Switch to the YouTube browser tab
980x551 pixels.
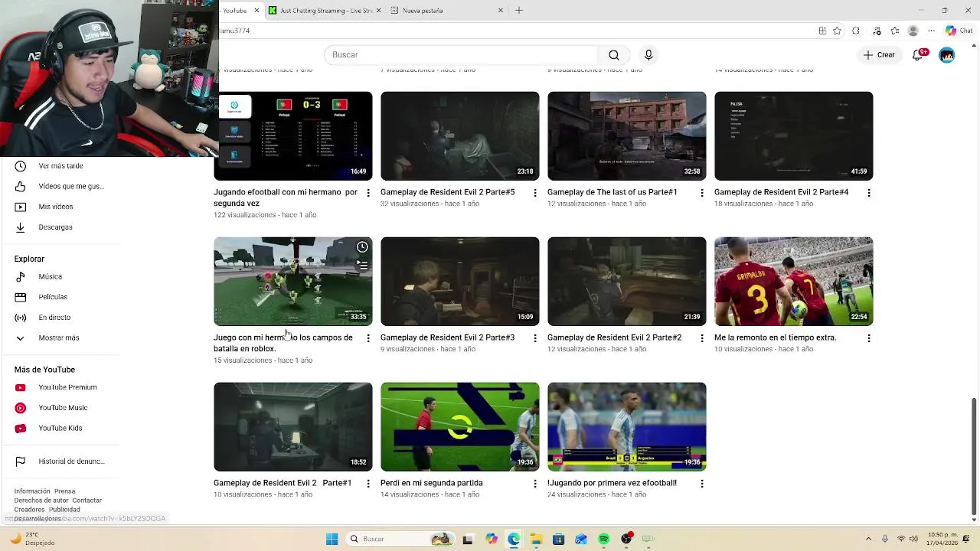tap(234, 11)
